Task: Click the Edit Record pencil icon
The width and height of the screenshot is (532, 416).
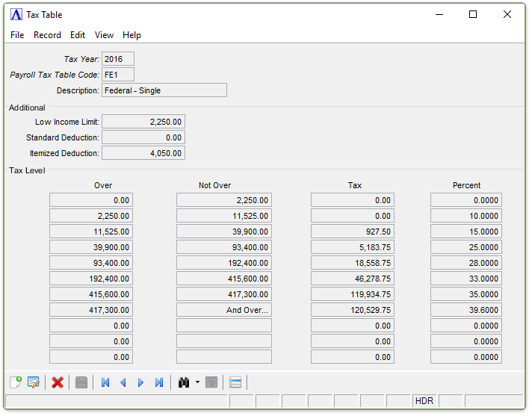Action: (x=34, y=382)
